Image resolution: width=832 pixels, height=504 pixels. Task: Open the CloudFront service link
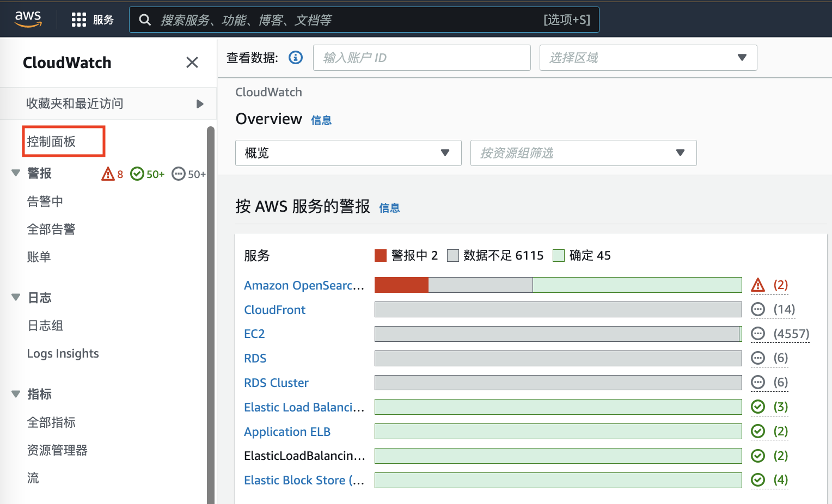pyautogui.click(x=274, y=310)
